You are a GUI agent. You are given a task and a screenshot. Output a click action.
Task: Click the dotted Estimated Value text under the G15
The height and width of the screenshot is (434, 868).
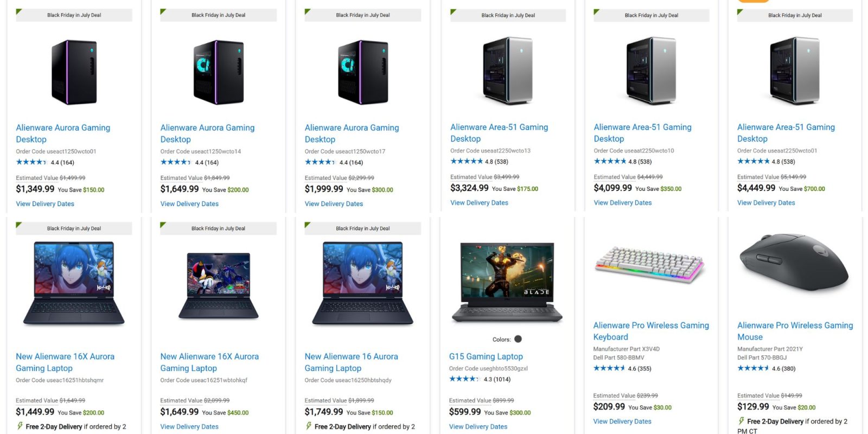click(x=470, y=400)
